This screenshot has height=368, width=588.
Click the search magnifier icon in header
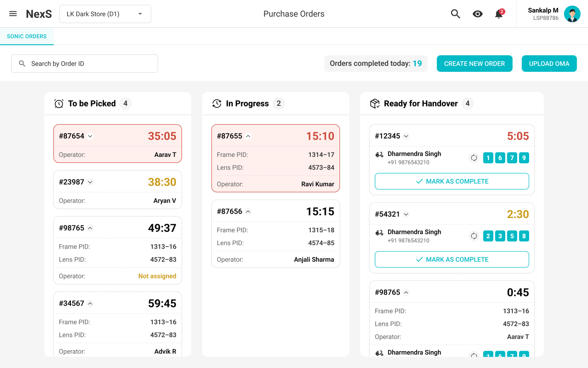(x=455, y=14)
